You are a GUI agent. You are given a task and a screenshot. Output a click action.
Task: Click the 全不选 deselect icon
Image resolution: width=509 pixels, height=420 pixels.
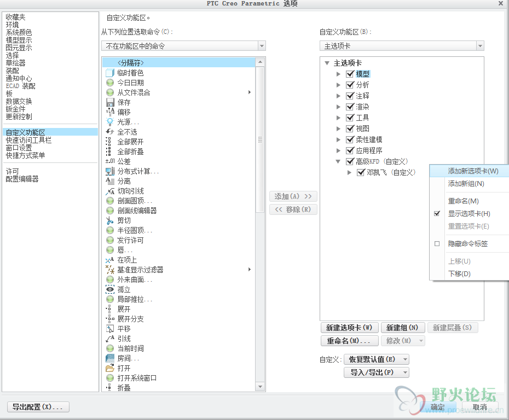click(110, 132)
